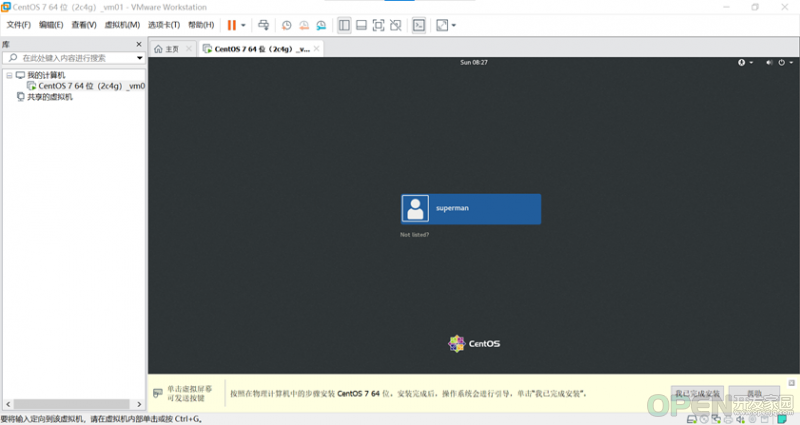Expand the power options dropdown arrow
Screen dimensions: 800x425
point(243,25)
